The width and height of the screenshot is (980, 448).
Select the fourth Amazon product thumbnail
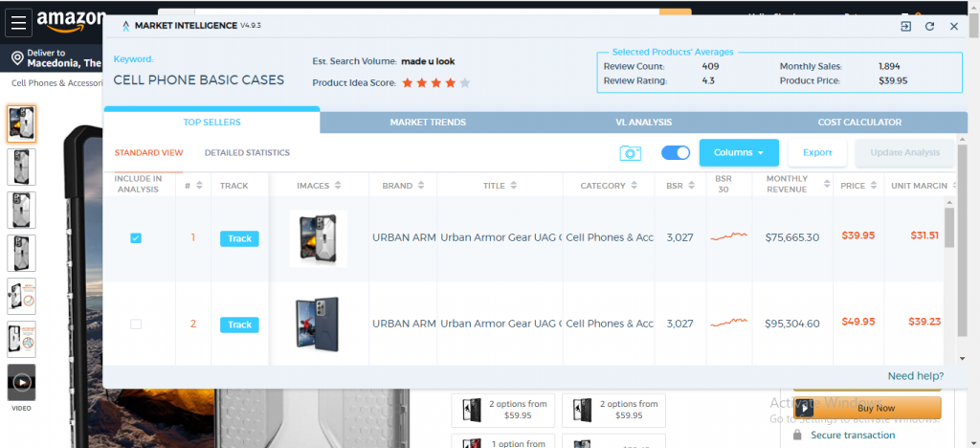(21, 253)
